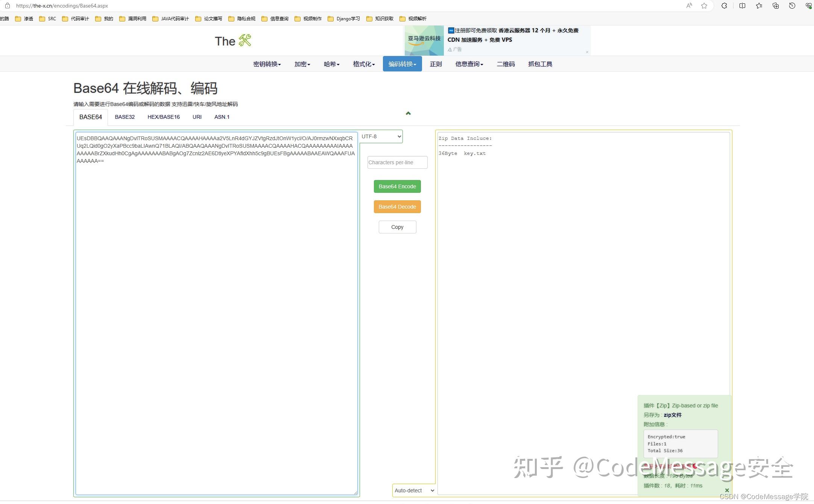Open the 渗透 bookmarks folder
Image resolution: width=814 pixels, height=504 pixels.
click(24, 18)
